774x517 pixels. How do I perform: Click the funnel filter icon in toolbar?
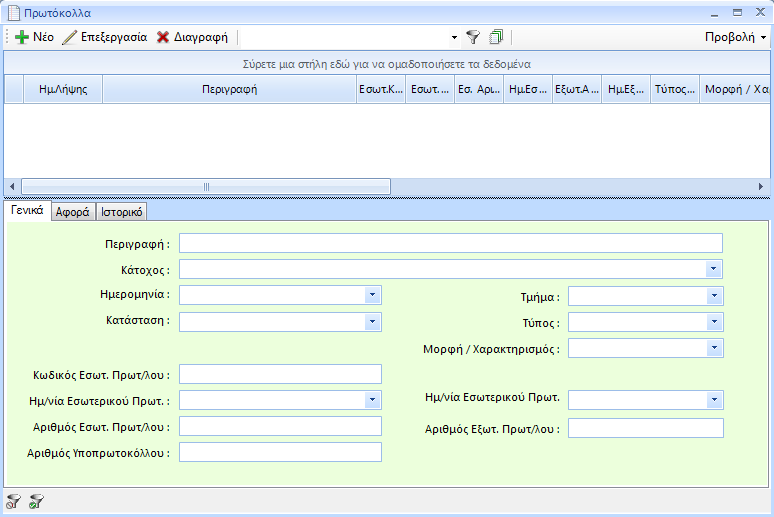[473, 37]
